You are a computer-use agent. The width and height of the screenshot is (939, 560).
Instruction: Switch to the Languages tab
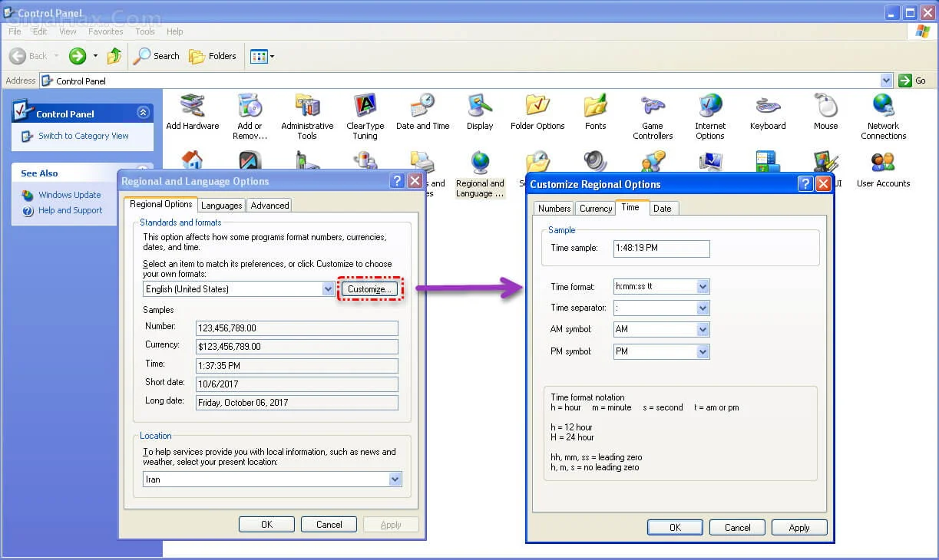[x=222, y=206]
